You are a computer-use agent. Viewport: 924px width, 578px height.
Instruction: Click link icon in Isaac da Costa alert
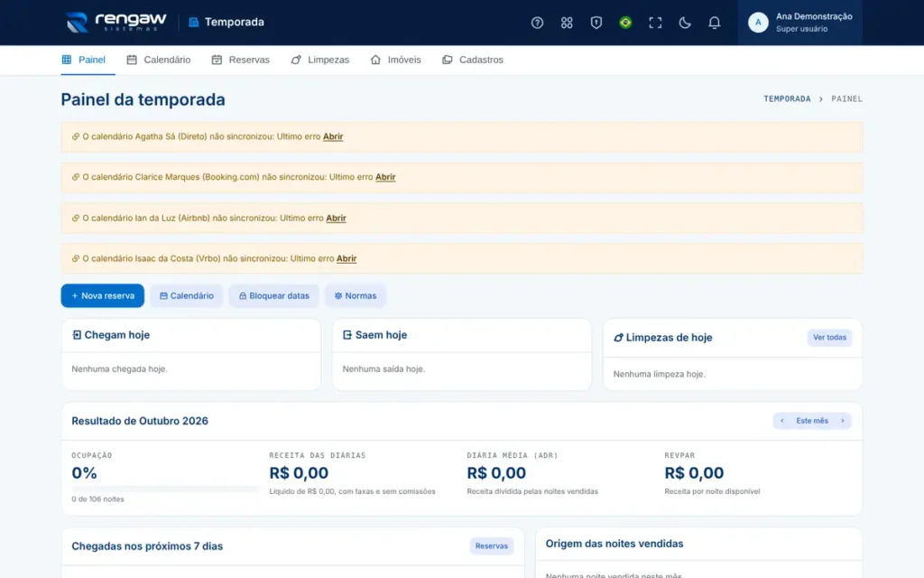(x=76, y=258)
